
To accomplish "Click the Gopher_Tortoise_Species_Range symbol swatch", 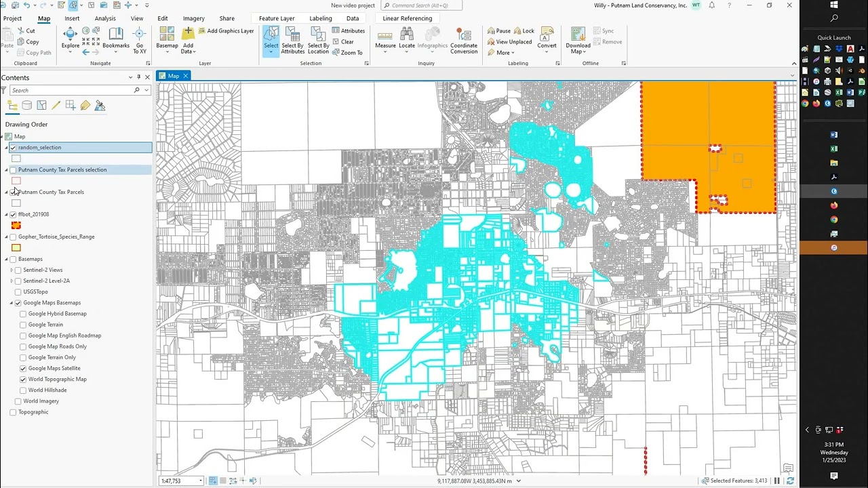I will pyautogui.click(x=16, y=247).
